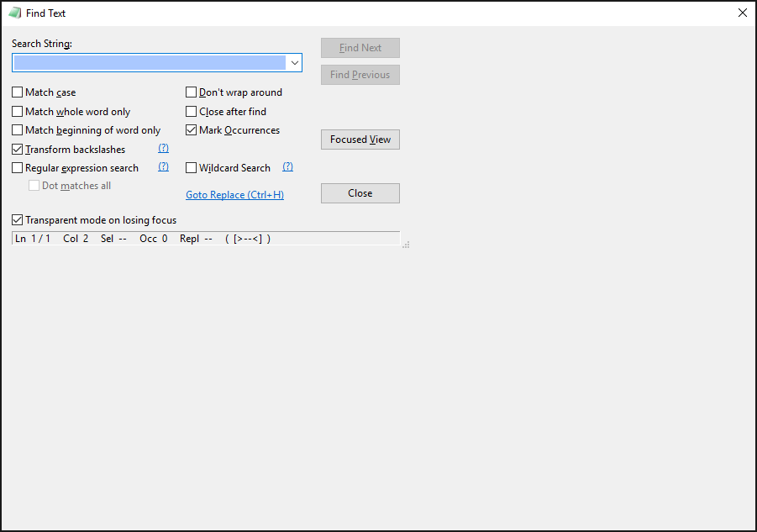
Task: Open the Goto Replace (Ctrl+H) link
Action: click(234, 194)
